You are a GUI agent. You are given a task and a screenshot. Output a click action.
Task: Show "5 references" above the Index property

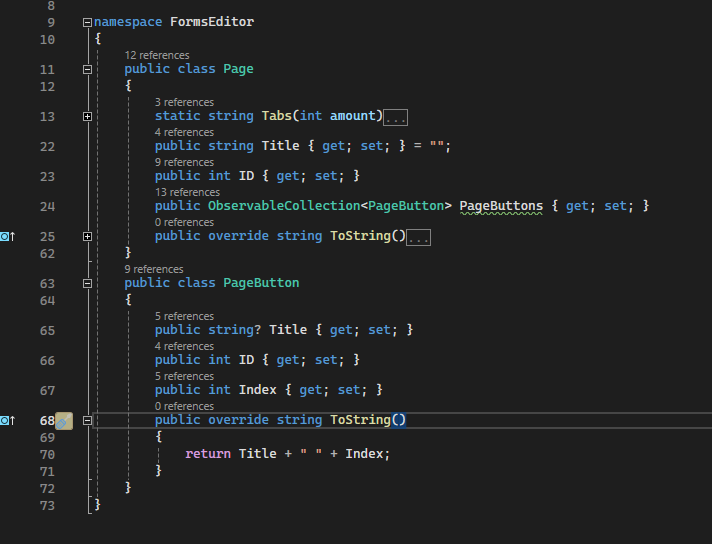tap(184, 376)
